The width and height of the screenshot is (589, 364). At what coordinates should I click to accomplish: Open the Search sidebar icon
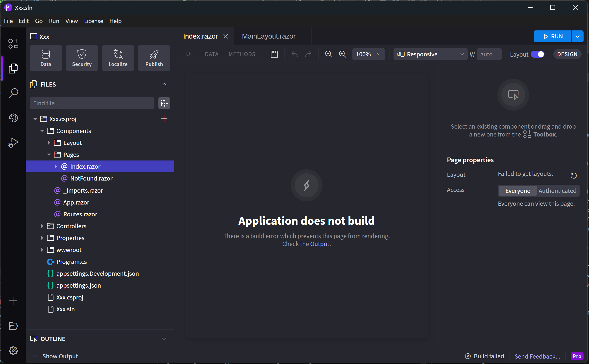[13, 93]
